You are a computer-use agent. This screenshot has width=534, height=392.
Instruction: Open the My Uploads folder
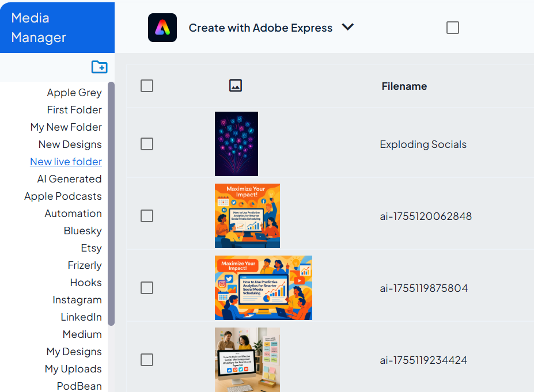73,369
